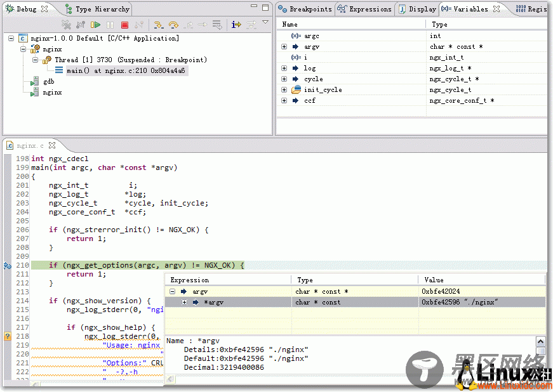The height and width of the screenshot is (392, 553).
Task: Click the Step Over icon
Action: coord(173,25)
